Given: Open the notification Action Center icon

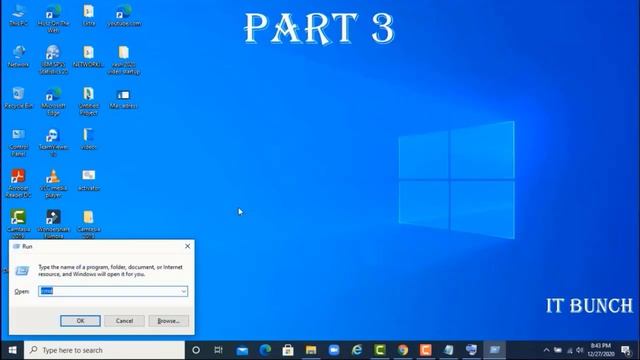Looking at the screenshot, I should tap(626, 350).
